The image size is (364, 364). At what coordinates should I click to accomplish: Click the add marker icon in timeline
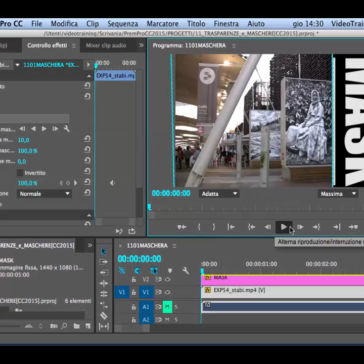[x=170, y=271]
